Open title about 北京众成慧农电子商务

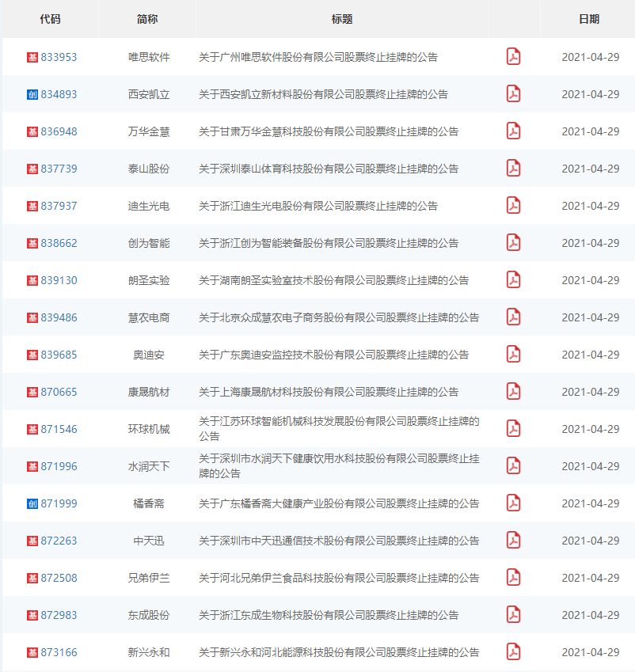coord(339,317)
